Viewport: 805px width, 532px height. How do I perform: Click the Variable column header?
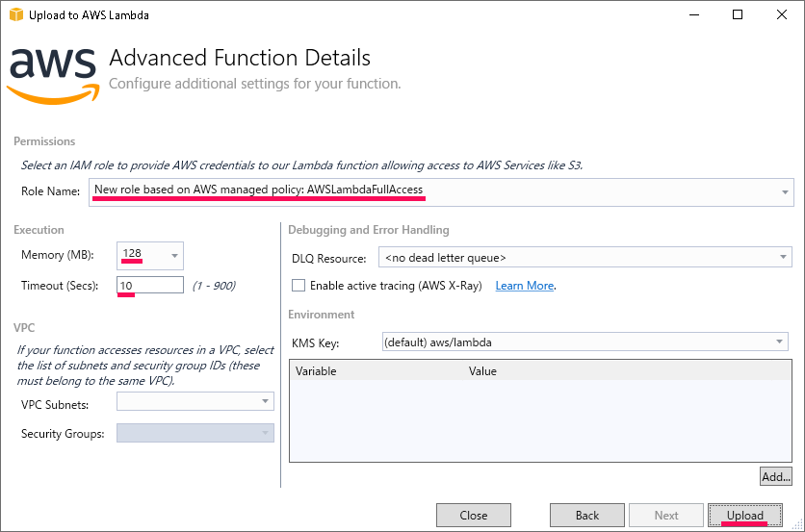[x=316, y=371]
